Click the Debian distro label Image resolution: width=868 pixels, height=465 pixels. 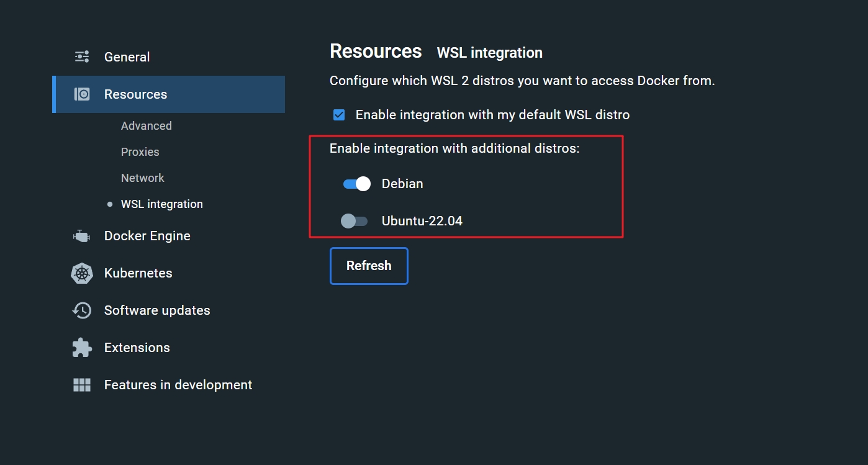click(x=402, y=184)
